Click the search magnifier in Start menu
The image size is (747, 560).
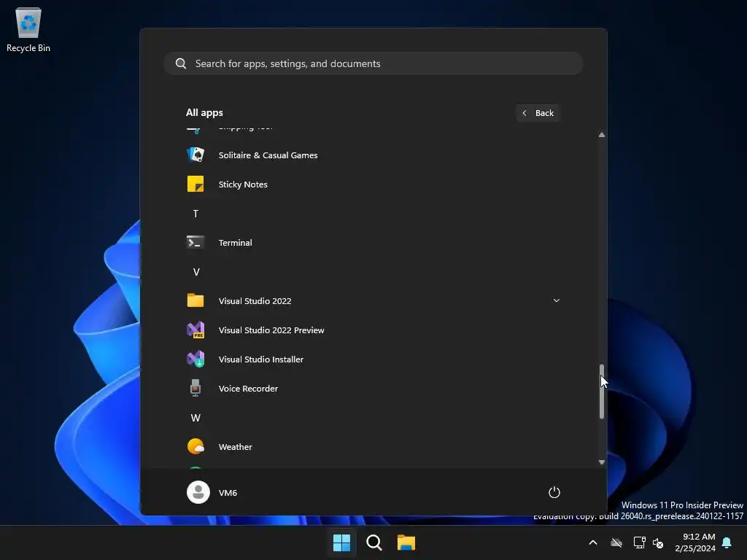point(181,64)
